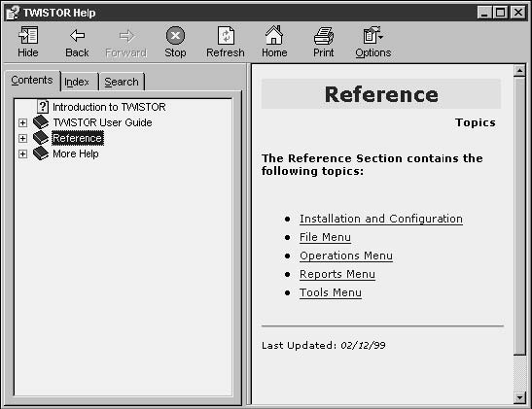Switch to the Index tab
The image size is (532, 409).
tap(77, 82)
